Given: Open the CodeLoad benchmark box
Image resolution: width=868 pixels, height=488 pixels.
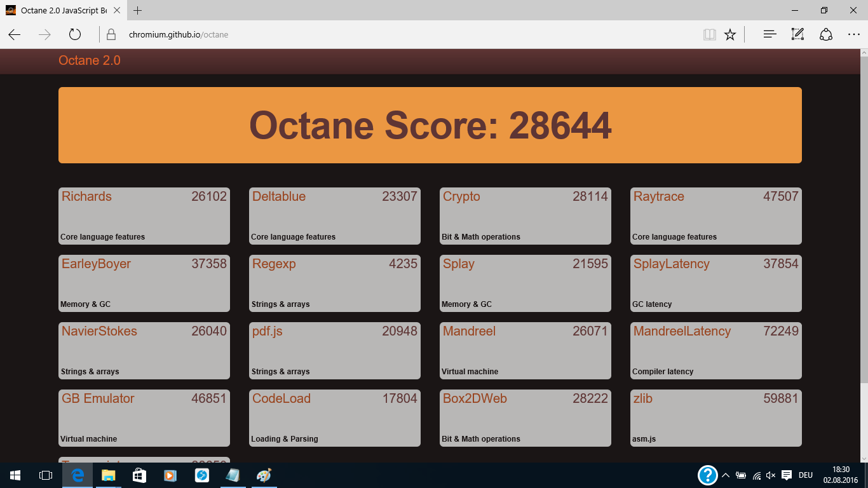Looking at the screenshot, I should 335,418.
